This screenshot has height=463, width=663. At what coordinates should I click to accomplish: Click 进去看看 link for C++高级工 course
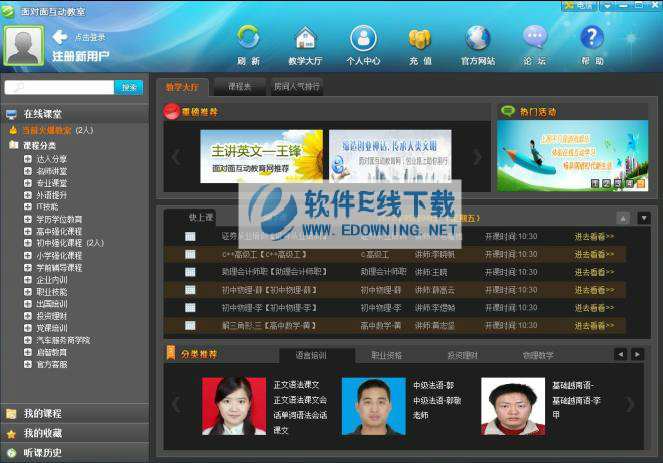594,254
